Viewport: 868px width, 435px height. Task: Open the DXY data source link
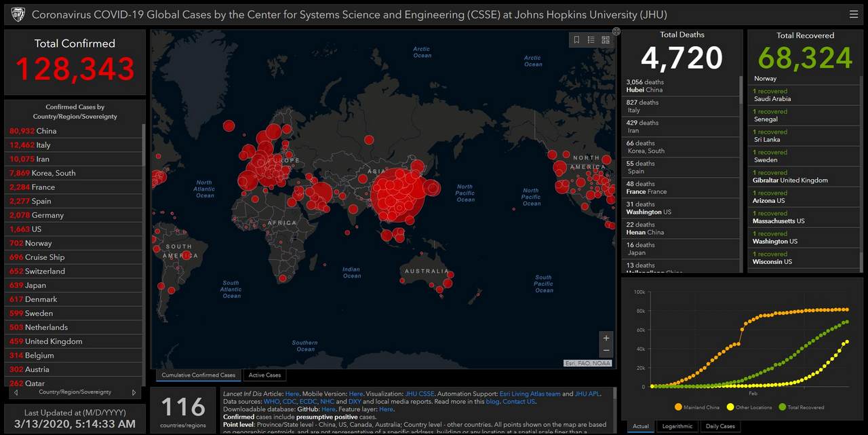coord(355,402)
